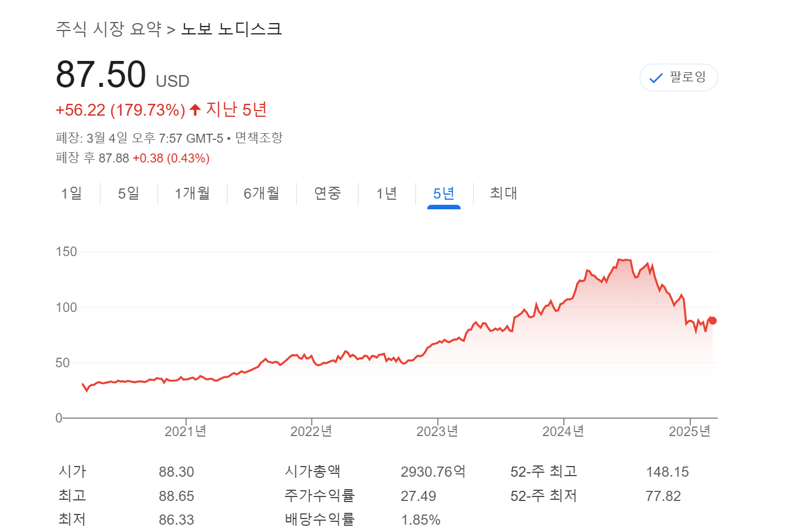This screenshot has width=788, height=532.
Task: Click the 88.65 high value
Action: [177, 496]
